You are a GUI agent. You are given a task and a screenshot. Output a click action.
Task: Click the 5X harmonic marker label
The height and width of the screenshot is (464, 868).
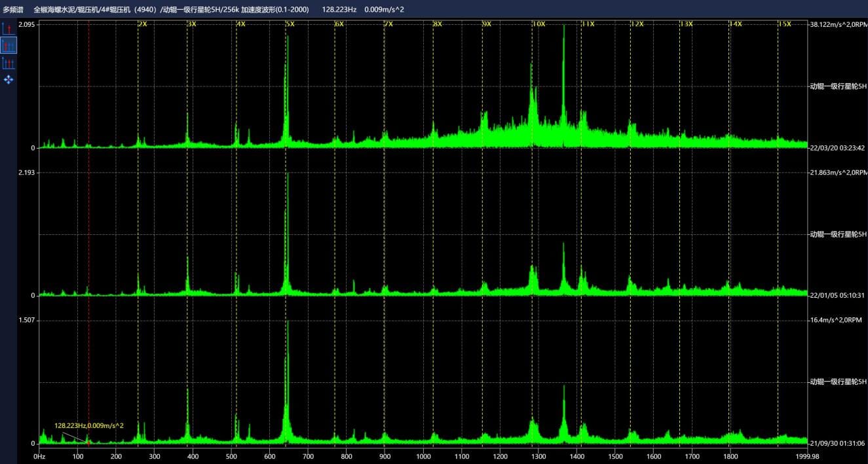290,24
